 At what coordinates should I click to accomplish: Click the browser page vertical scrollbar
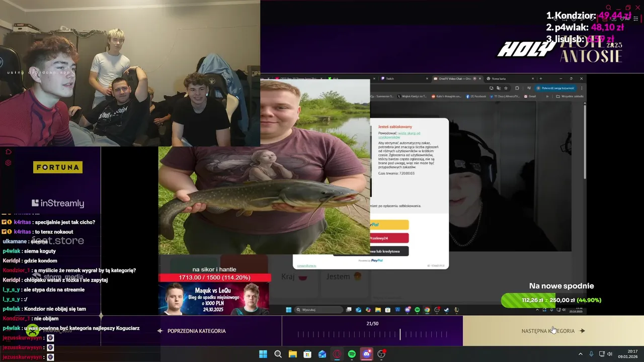(585, 141)
